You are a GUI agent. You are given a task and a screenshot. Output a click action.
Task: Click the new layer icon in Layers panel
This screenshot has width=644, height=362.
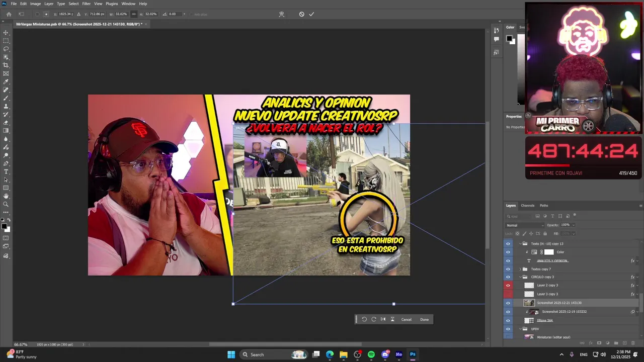tap(624, 343)
